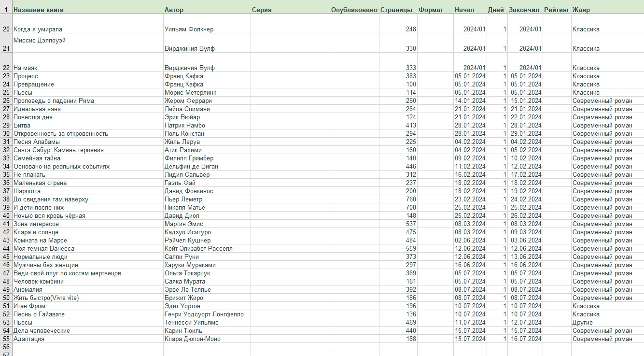This screenshot has height=356, width=644.
Task: Select the cell 'Откровенность за откровенность'
Action: coord(87,133)
